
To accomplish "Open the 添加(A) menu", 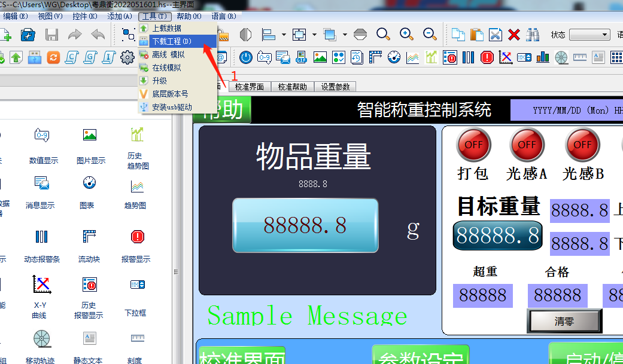I will (119, 16).
